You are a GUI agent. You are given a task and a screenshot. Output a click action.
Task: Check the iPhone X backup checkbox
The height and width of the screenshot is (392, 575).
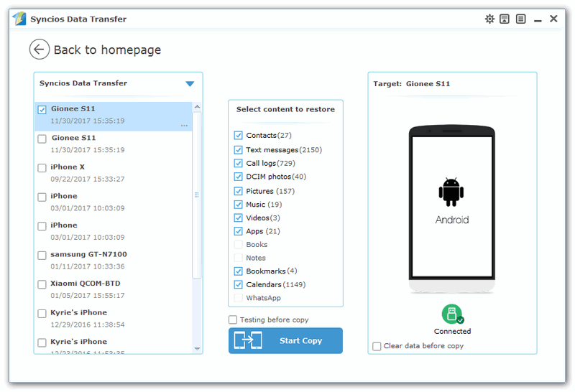[x=42, y=168]
